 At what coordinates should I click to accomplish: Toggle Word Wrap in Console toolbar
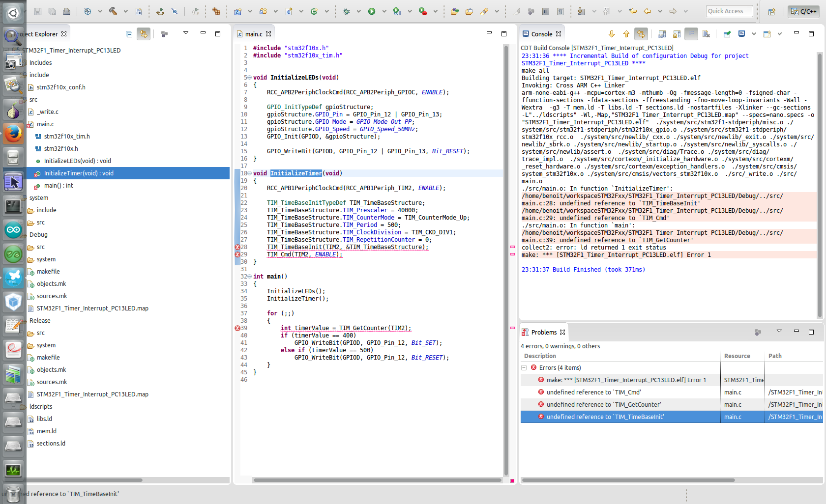(691, 34)
